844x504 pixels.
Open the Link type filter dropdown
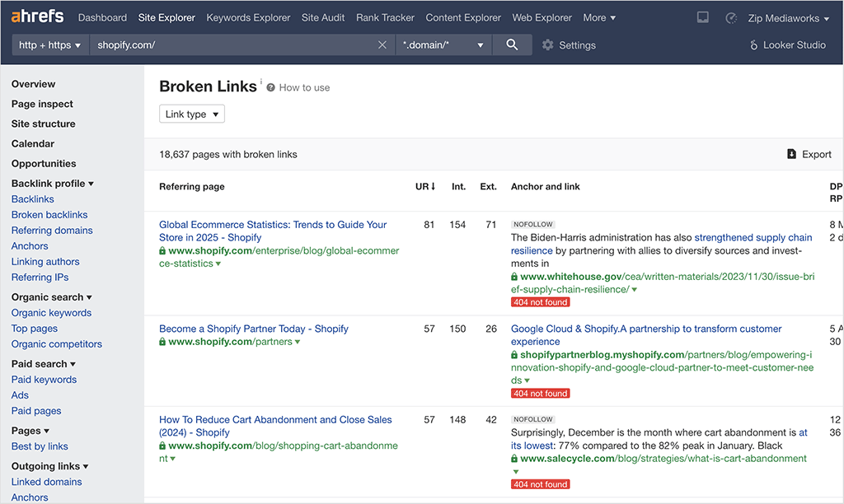[x=191, y=114]
